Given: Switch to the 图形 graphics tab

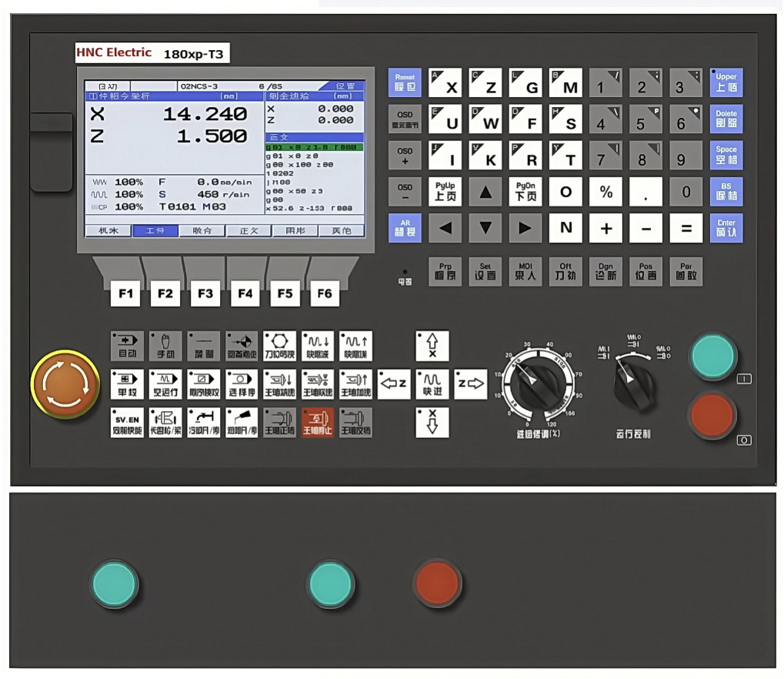Looking at the screenshot, I should (295, 230).
